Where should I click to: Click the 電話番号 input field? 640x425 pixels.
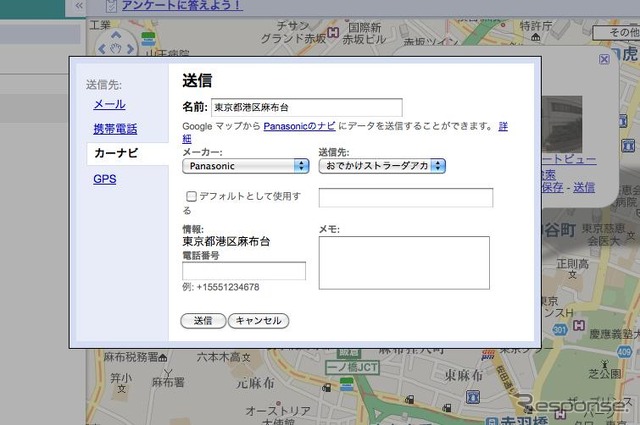pyautogui.click(x=244, y=271)
